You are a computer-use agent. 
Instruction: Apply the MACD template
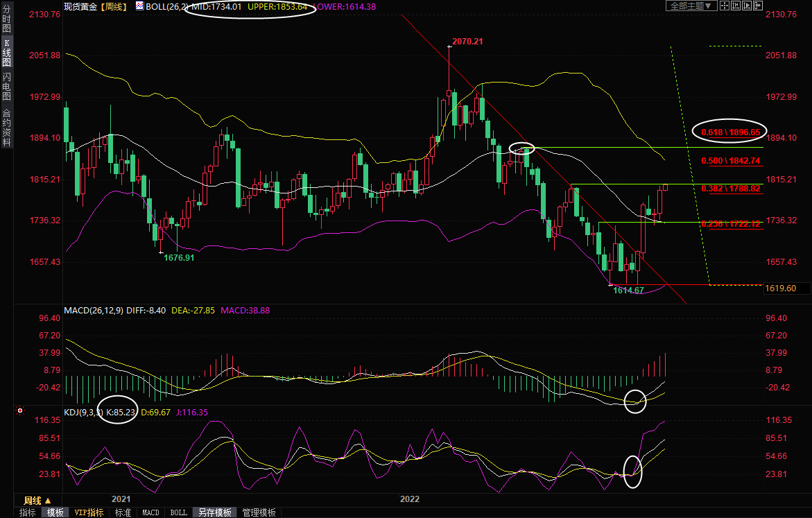[150, 512]
